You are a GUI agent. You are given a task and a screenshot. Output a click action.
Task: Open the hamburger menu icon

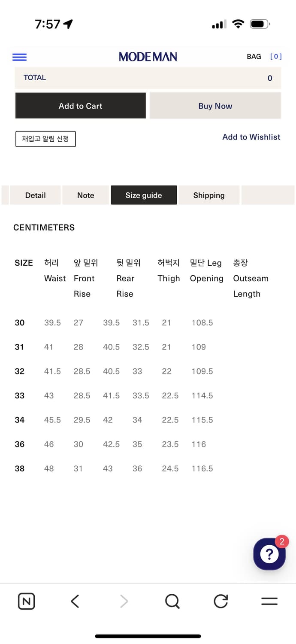20,57
